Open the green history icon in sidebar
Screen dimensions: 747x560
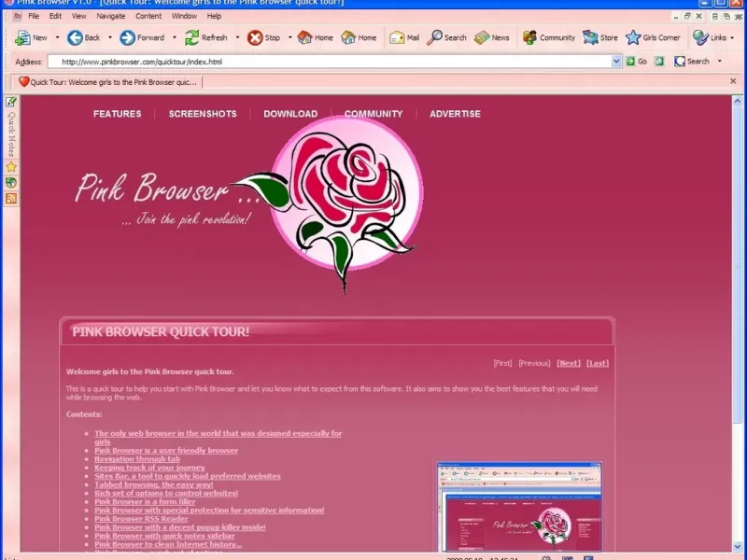click(11, 182)
